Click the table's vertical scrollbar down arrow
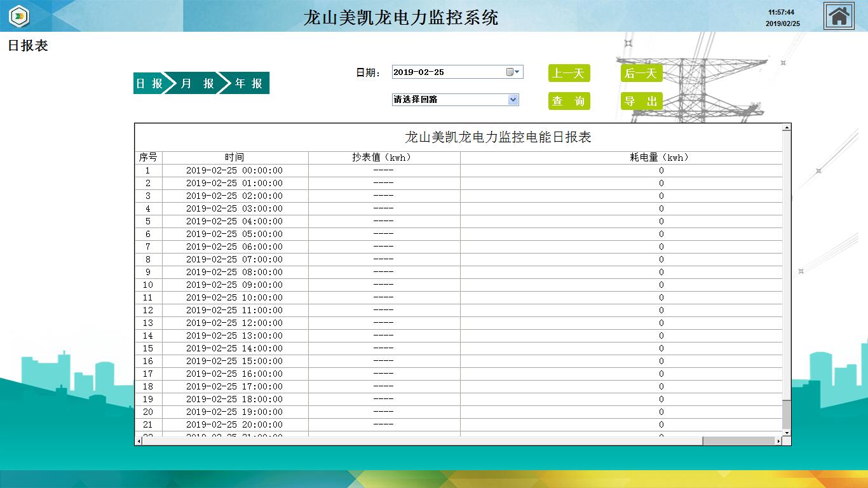This screenshot has width=868, height=488. [x=787, y=433]
